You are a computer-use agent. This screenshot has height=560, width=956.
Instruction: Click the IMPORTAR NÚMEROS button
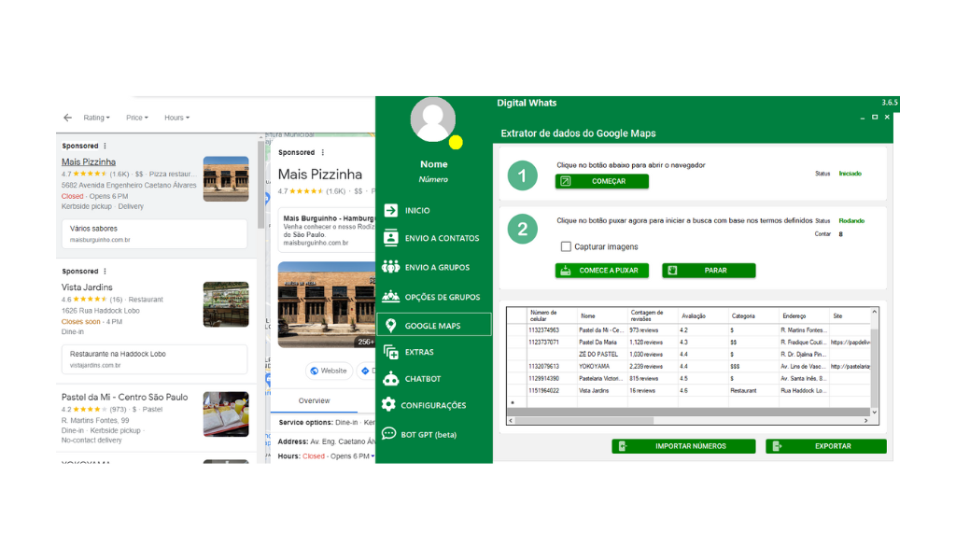pos(683,446)
